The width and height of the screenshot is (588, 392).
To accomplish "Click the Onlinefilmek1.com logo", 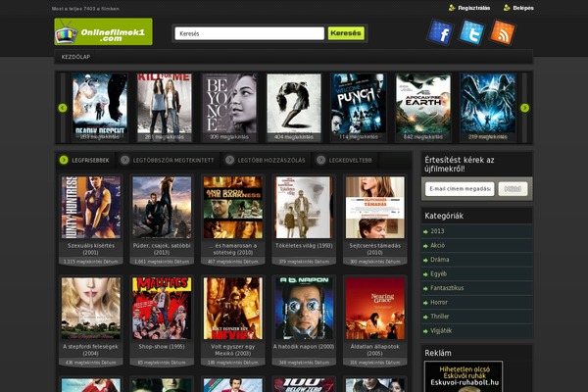I will [104, 32].
